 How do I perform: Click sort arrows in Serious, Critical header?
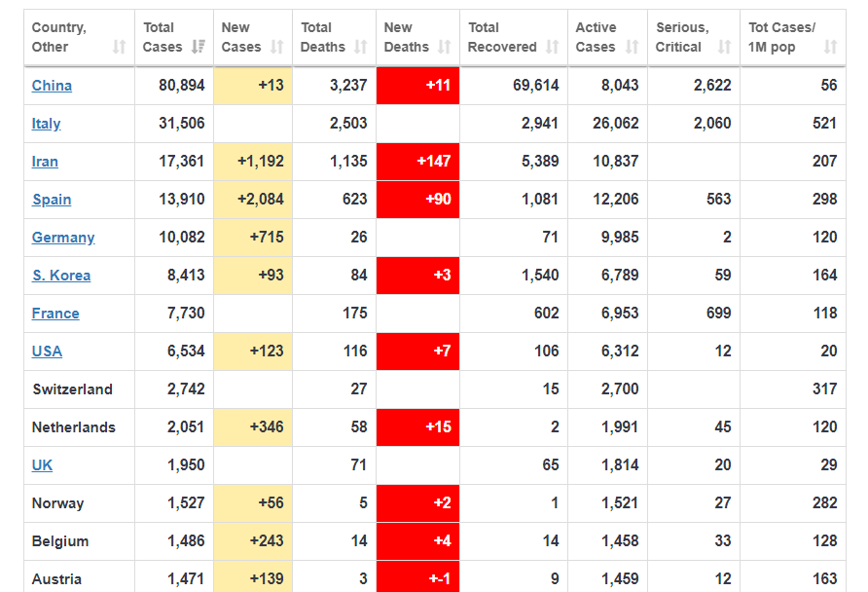coord(724,47)
